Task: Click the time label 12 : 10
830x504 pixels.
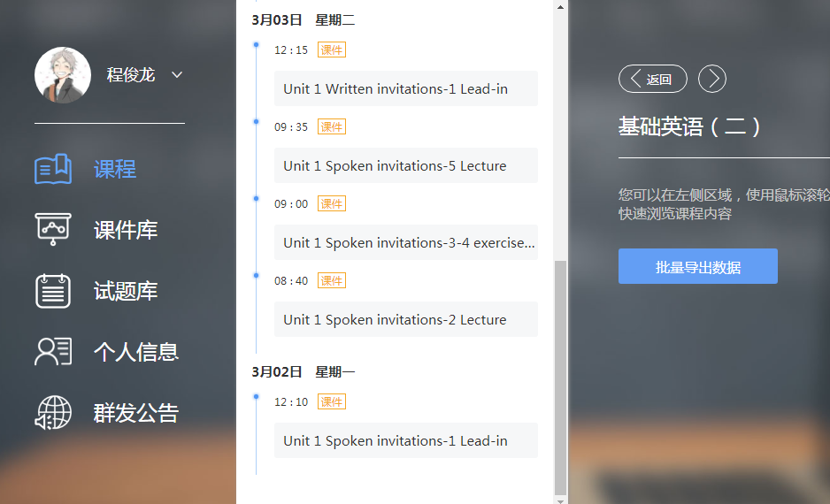Action: [x=290, y=402]
